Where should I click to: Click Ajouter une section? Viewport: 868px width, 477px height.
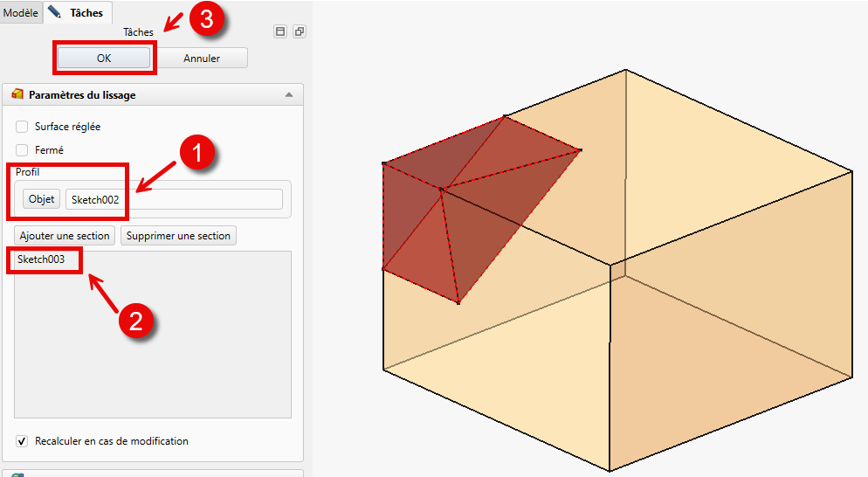pos(65,236)
